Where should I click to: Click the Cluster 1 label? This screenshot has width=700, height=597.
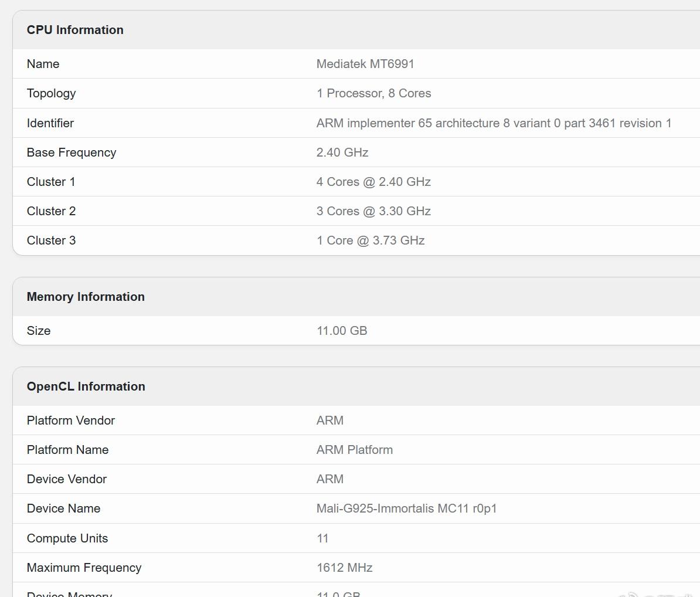51,182
